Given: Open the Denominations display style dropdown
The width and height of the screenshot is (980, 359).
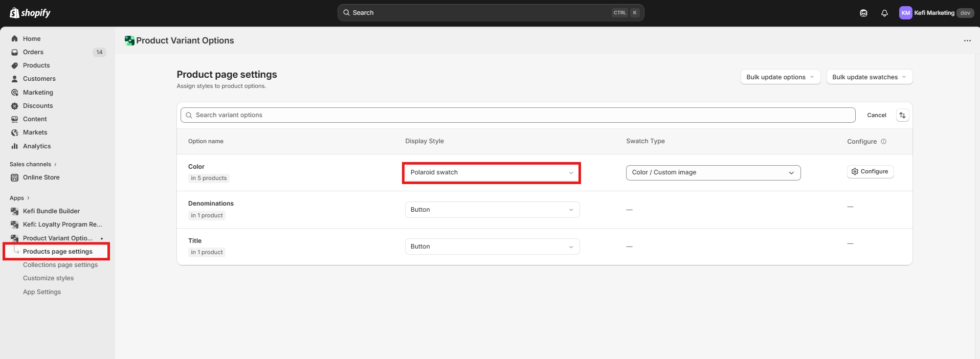Looking at the screenshot, I should click(492, 210).
